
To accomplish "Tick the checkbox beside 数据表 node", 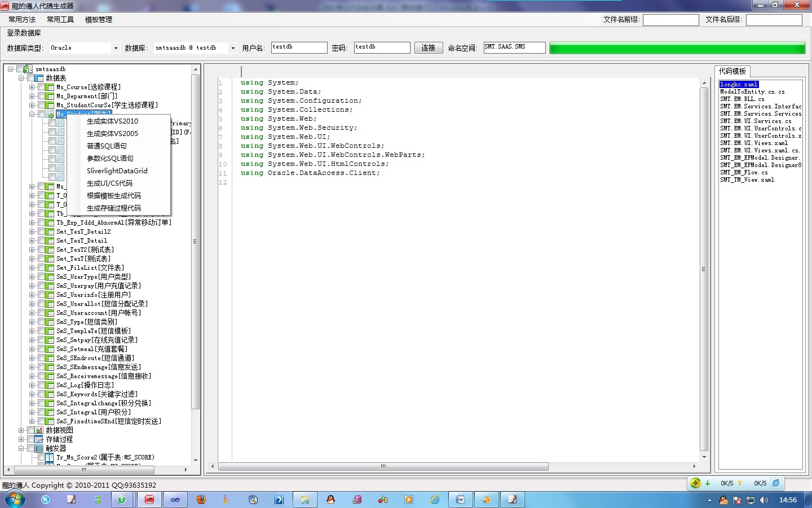I will tap(30, 78).
